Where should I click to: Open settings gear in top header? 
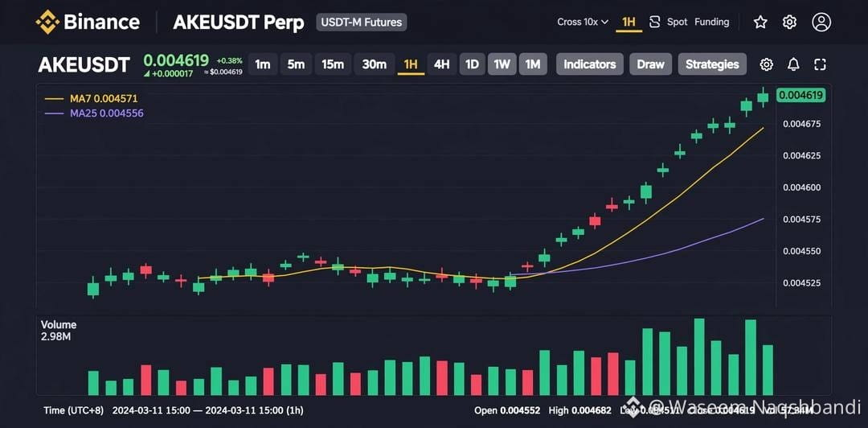789,23
